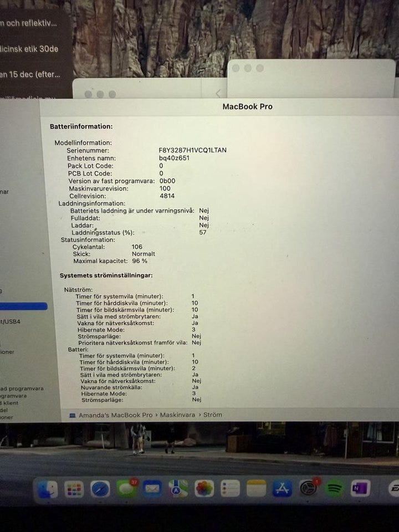Select the sidebar item ending in /USB4
399x532 pixels.
pos(11,321)
